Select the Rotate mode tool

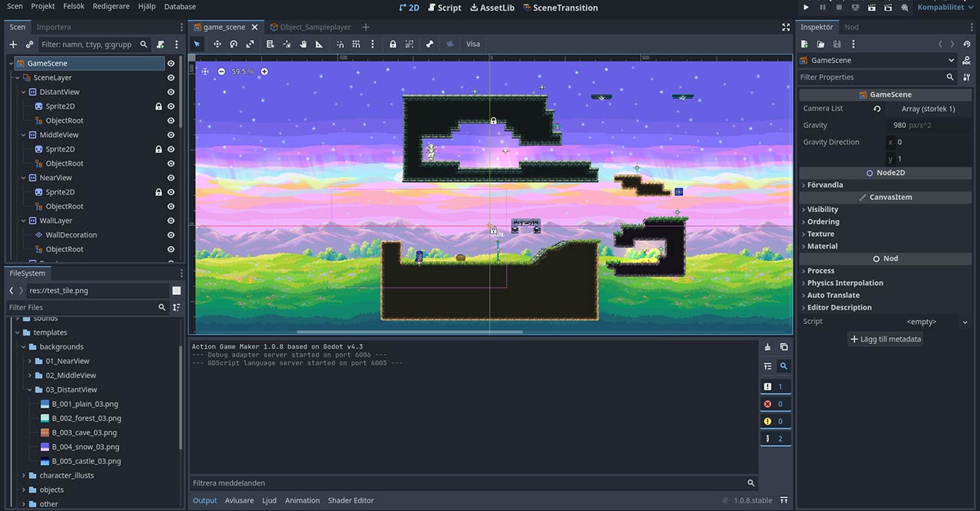click(x=234, y=44)
